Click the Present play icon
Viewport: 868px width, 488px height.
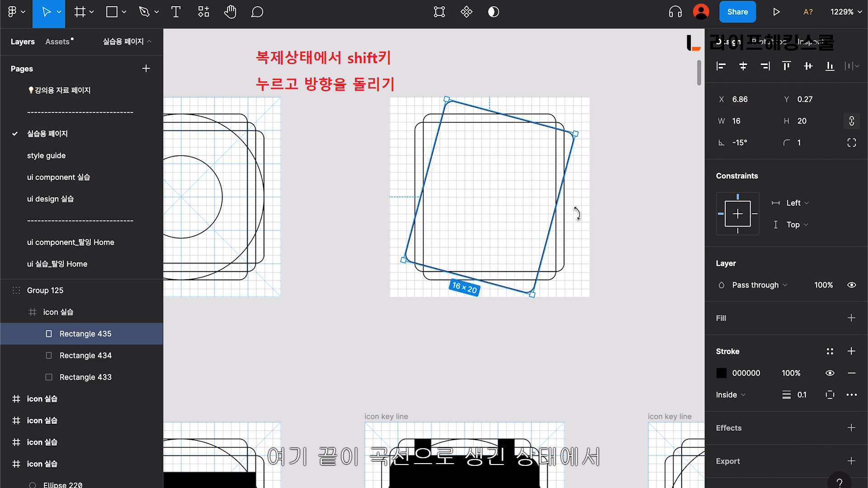(x=776, y=12)
